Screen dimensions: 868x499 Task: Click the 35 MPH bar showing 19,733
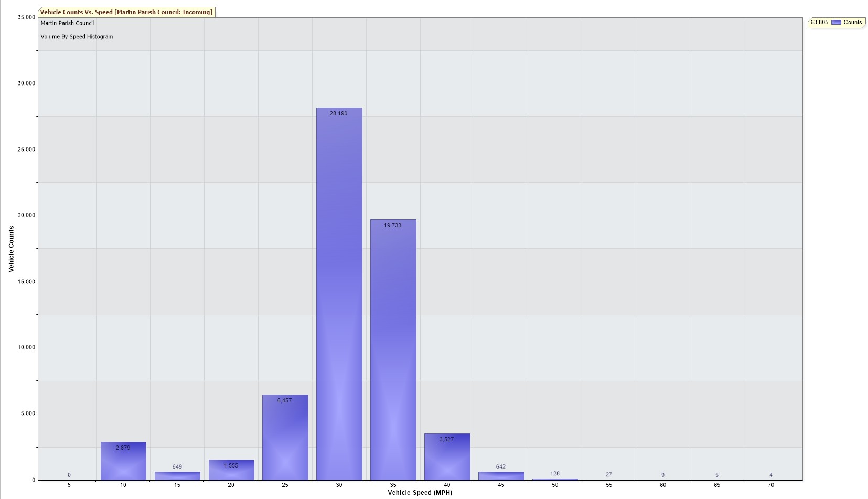tap(393, 349)
